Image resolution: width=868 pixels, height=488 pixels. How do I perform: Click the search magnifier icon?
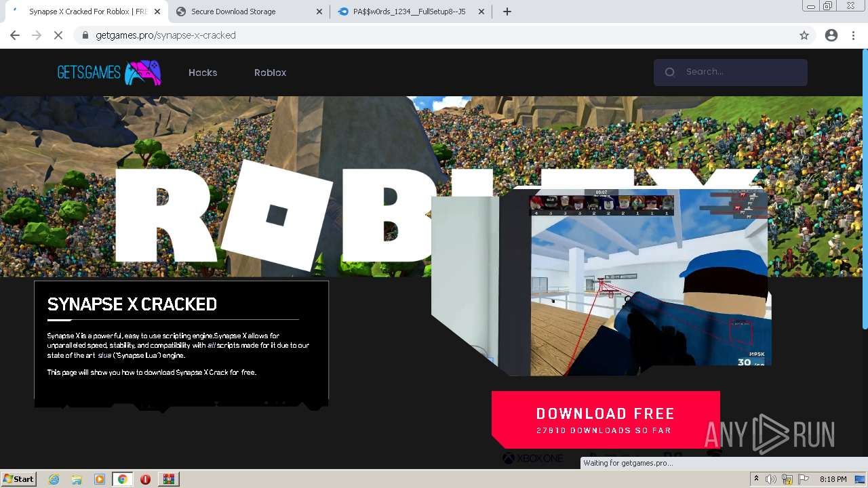click(670, 72)
